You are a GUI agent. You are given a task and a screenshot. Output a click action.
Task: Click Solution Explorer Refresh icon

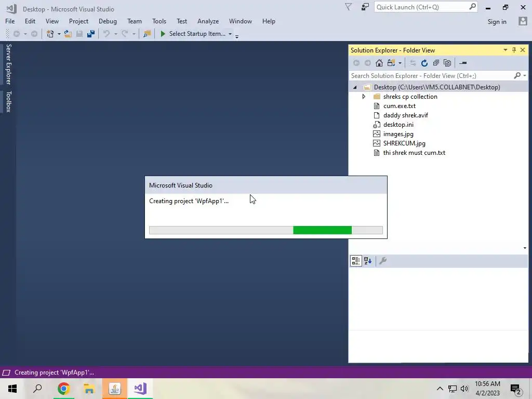pos(424,63)
